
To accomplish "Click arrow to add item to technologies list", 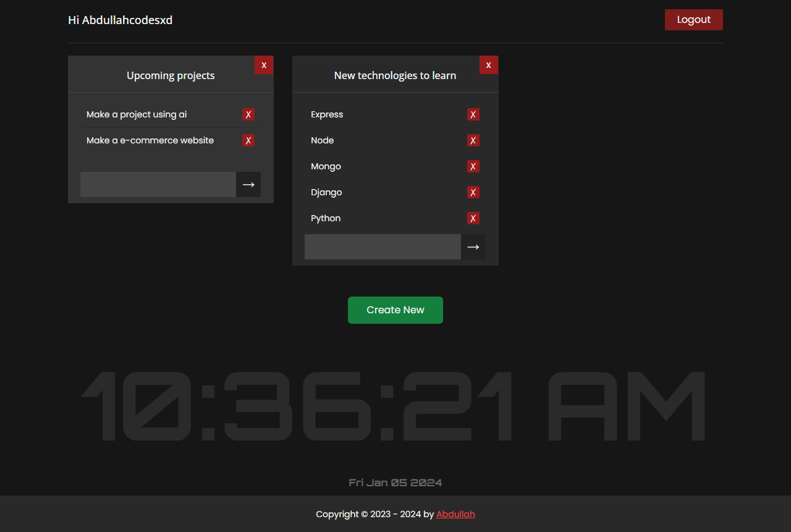I will click(473, 247).
